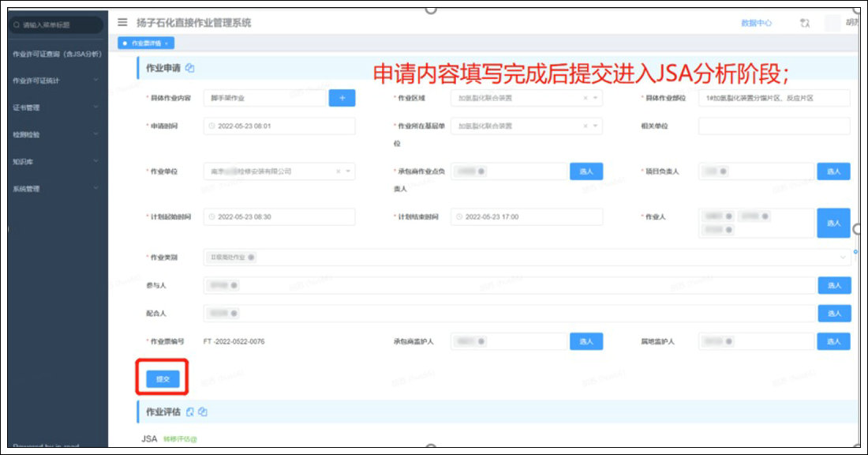Click the blue plus button beside 具体作业内容
868x455 pixels.
[x=342, y=98]
